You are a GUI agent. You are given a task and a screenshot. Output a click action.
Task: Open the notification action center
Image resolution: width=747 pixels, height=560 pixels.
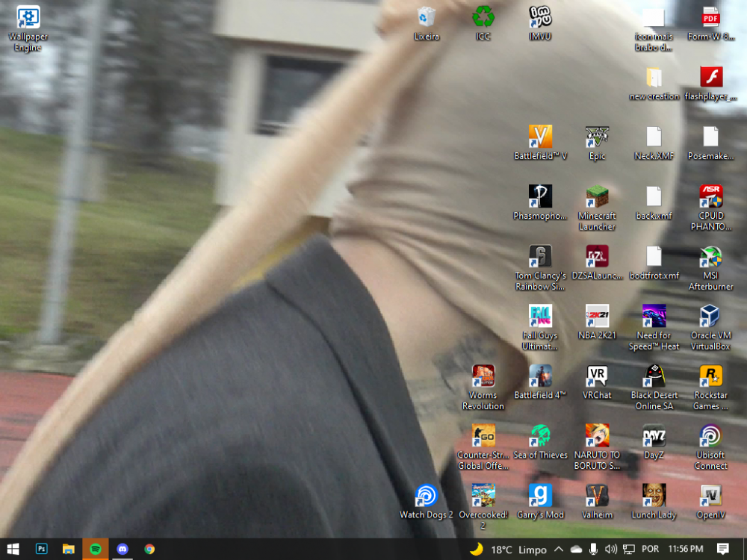point(723,549)
